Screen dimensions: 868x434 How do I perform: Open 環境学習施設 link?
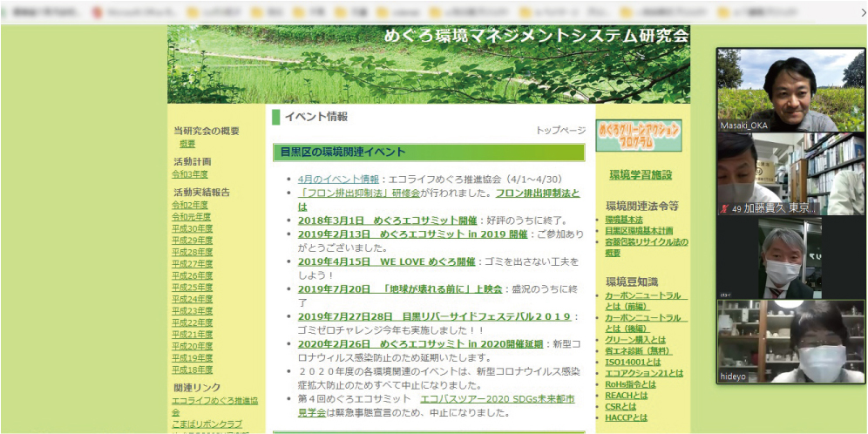641,175
